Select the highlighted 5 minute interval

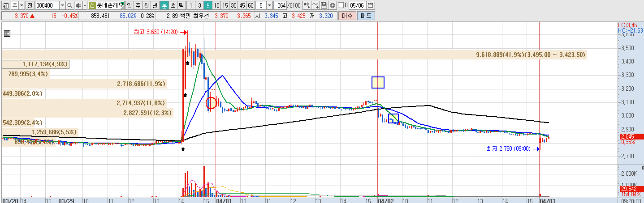[x=208, y=5]
